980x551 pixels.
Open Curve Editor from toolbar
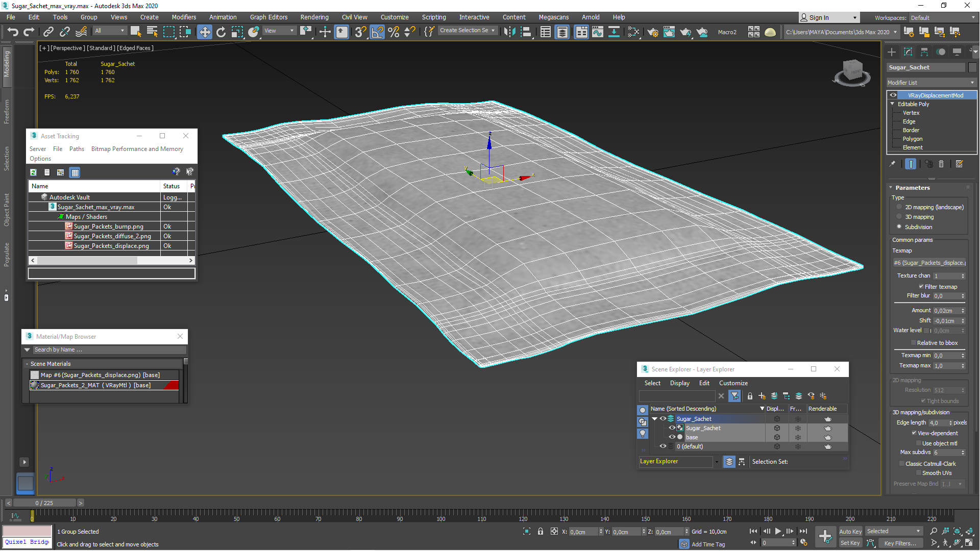(598, 32)
